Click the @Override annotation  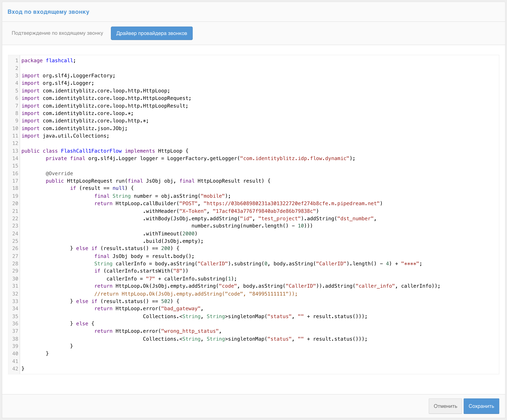pyautogui.click(x=59, y=173)
